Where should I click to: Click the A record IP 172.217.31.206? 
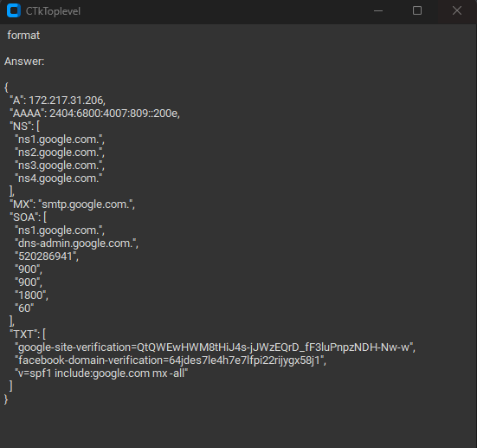point(67,101)
